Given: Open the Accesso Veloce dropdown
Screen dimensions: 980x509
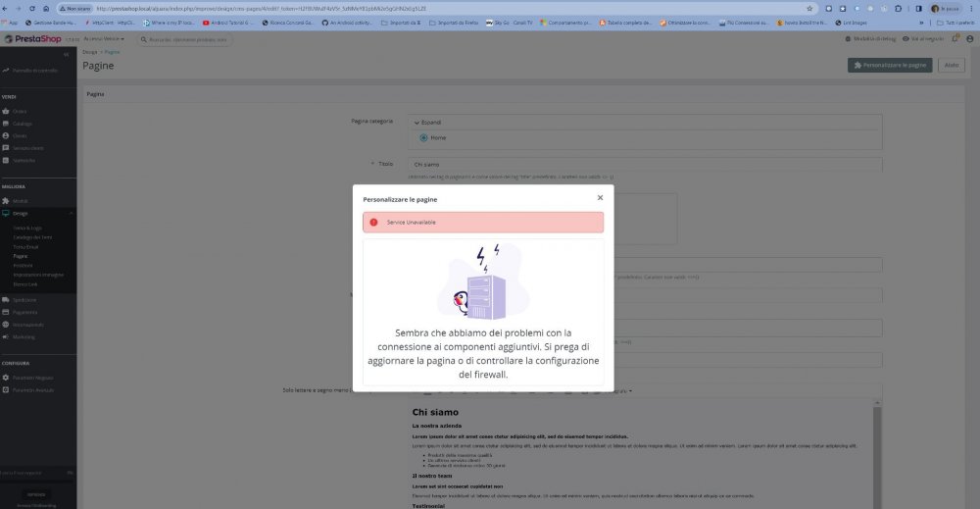Looking at the screenshot, I should pyautogui.click(x=104, y=39).
